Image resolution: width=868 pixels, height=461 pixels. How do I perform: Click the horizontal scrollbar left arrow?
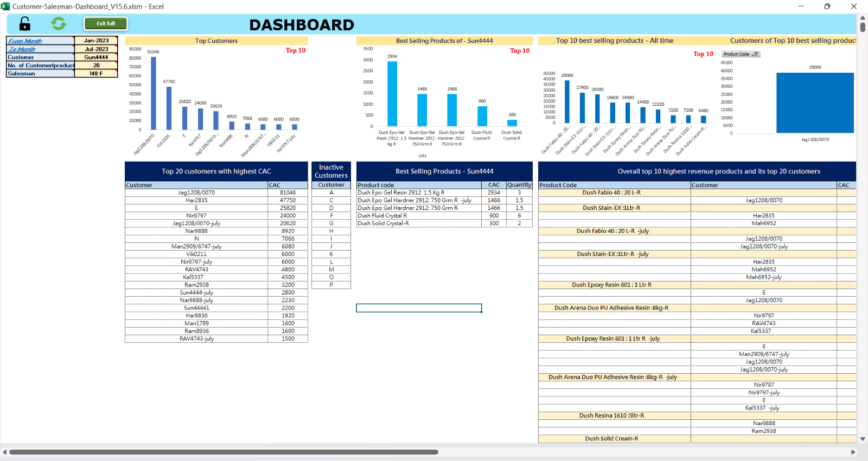pos(5,452)
